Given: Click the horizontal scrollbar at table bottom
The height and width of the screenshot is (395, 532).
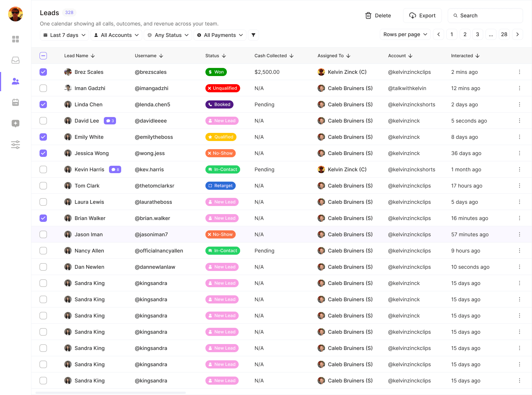Looking at the screenshot, I should click(x=110, y=392).
